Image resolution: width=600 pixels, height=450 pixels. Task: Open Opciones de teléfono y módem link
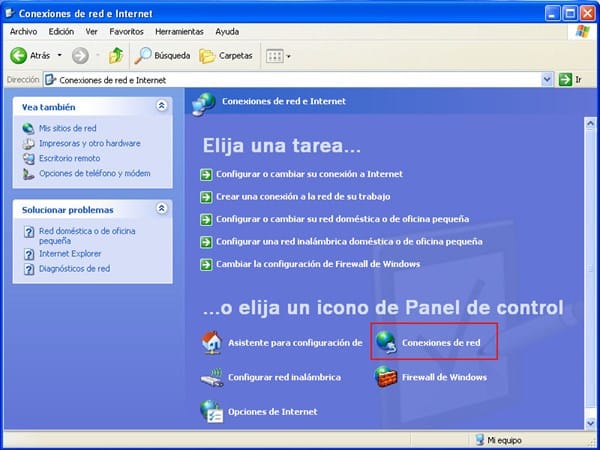95,173
